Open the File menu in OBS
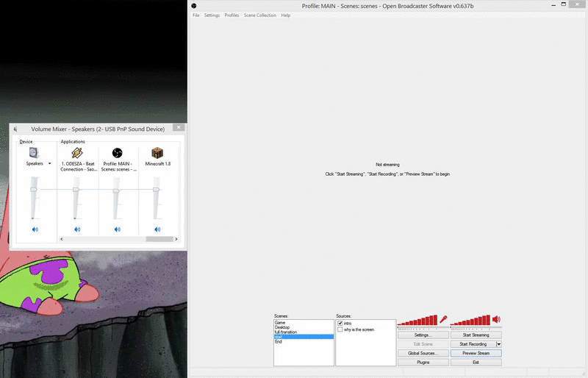Screen dimensions: 588x378 [196, 15]
